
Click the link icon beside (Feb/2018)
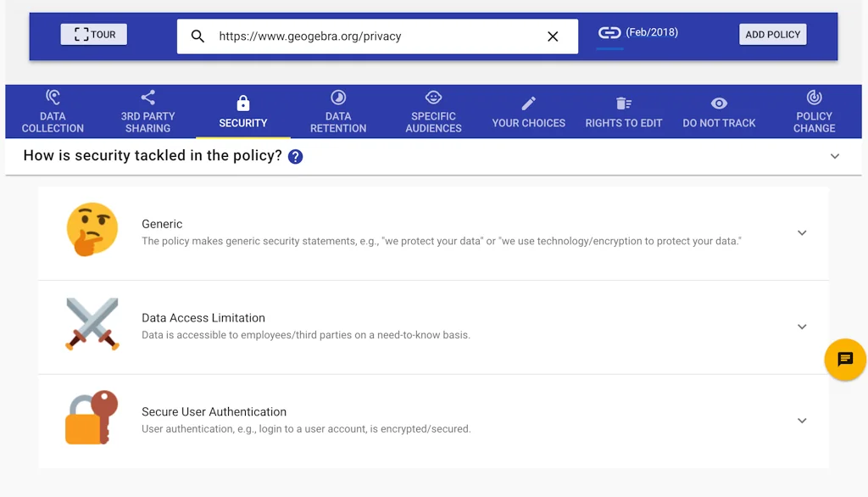point(609,33)
